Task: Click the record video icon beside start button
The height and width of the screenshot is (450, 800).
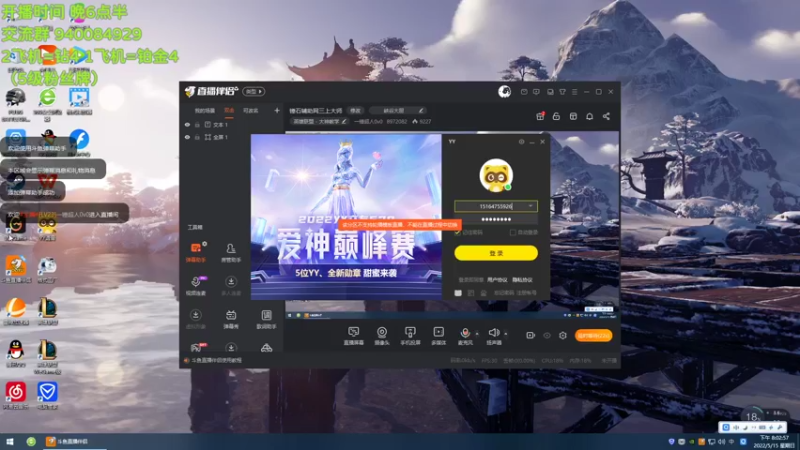Action: point(530,335)
